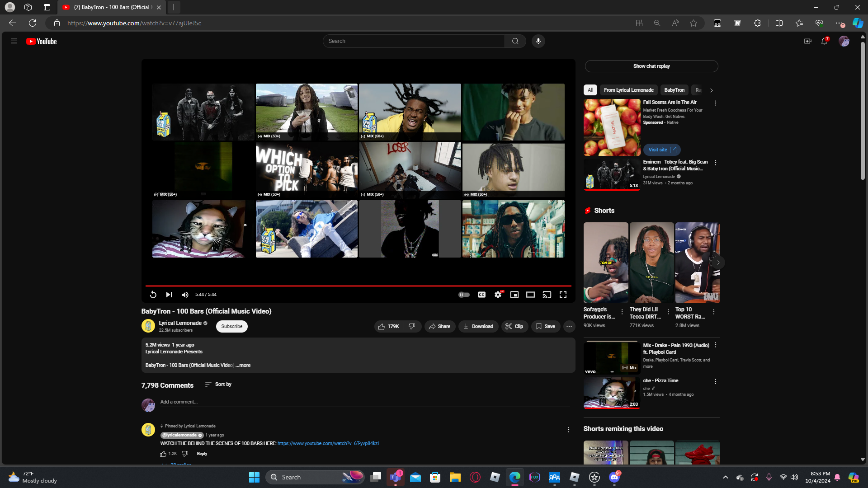Refresh the browser page

coord(33,23)
